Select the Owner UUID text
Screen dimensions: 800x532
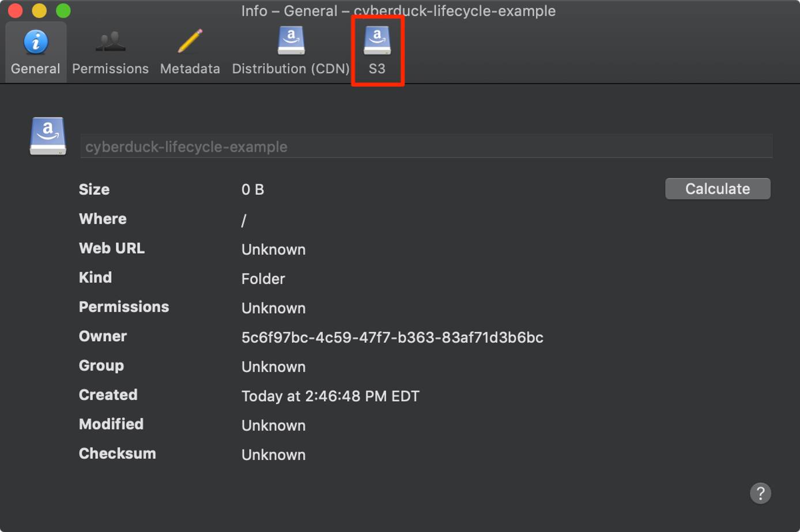[x=392, y=338]
